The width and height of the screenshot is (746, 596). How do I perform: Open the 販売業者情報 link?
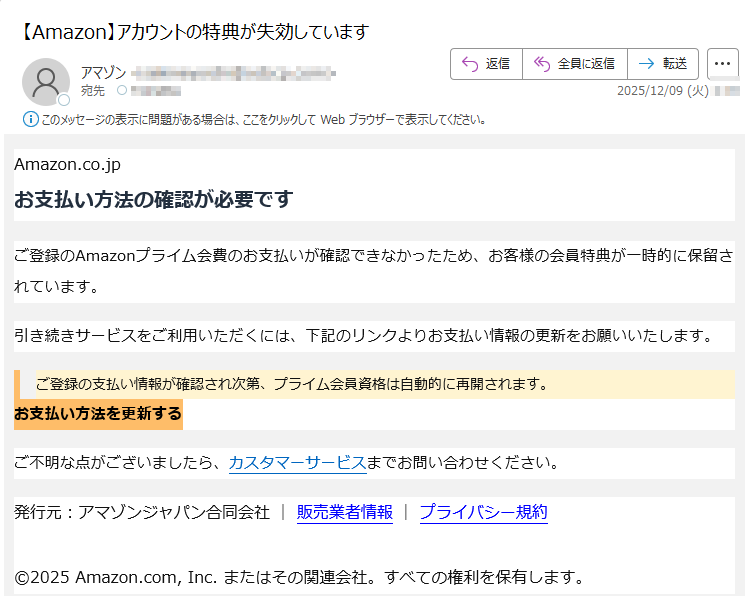pos(345,513)
